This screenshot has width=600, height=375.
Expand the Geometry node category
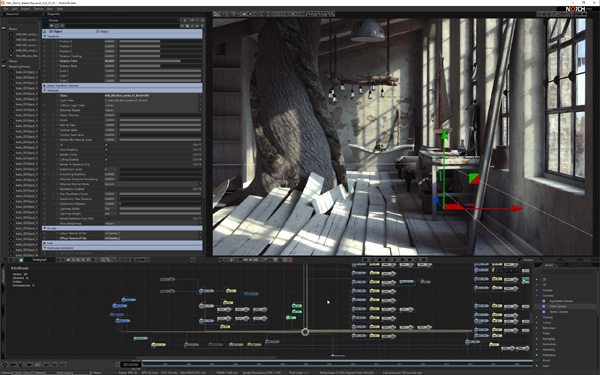pos(549,349)
